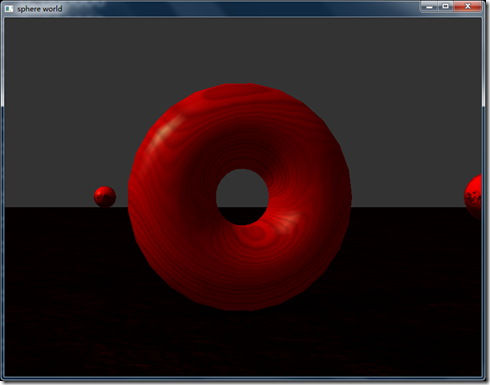The width and height of the screenshot is (490, 385).
Task: Click the "sphere world" title text
Action: click(40, 9)
